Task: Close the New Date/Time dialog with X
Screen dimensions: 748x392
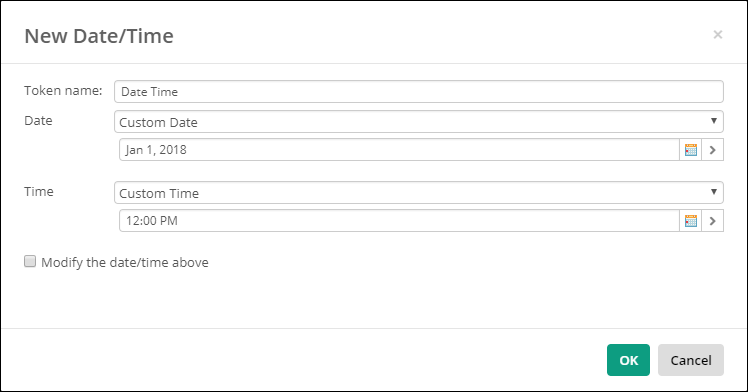Action: coord(717,35)
